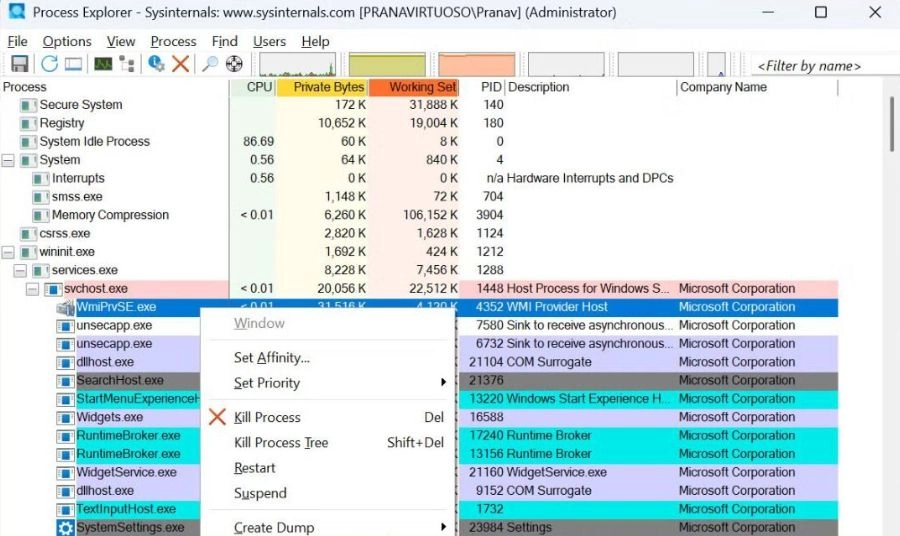Click the Refresh Now toolbar icon
This screenshot has height=536, width=900.
pos(49,64)
